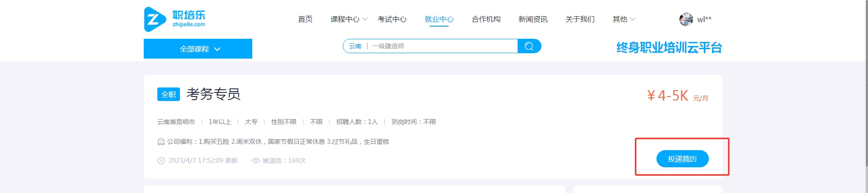Open the 首页 menu item
This screenshot has width=868, height=193.
[305, 19]
